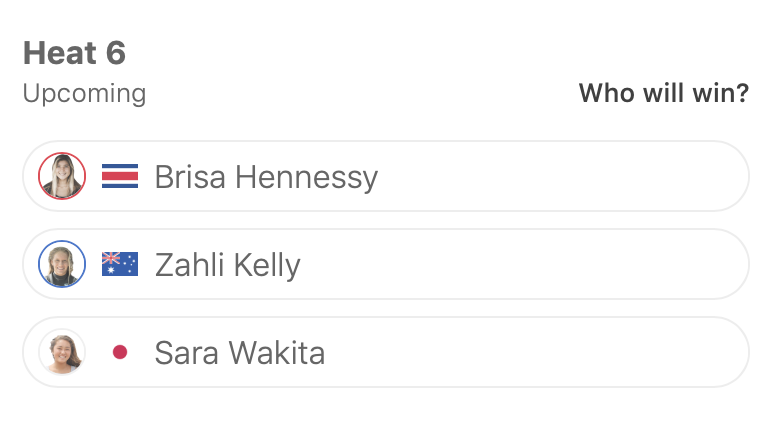Select the blue-ringed surfer avatar

coord(62,265)
